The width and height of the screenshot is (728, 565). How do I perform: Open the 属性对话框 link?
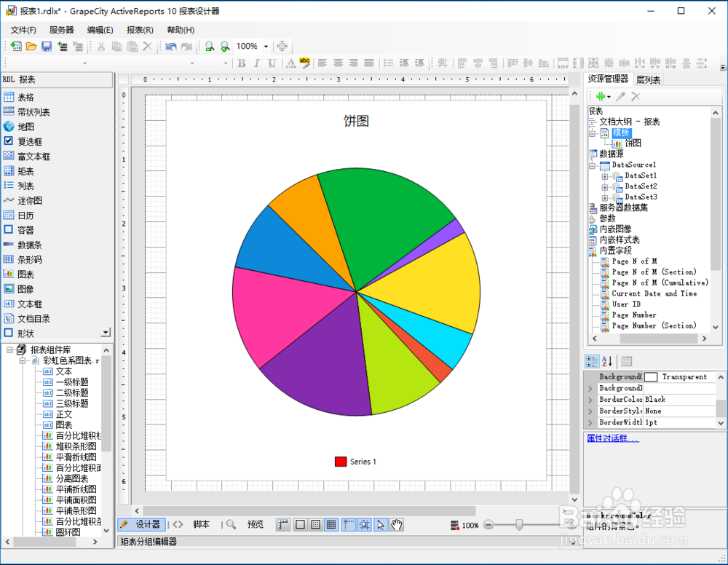pos(613,438)
